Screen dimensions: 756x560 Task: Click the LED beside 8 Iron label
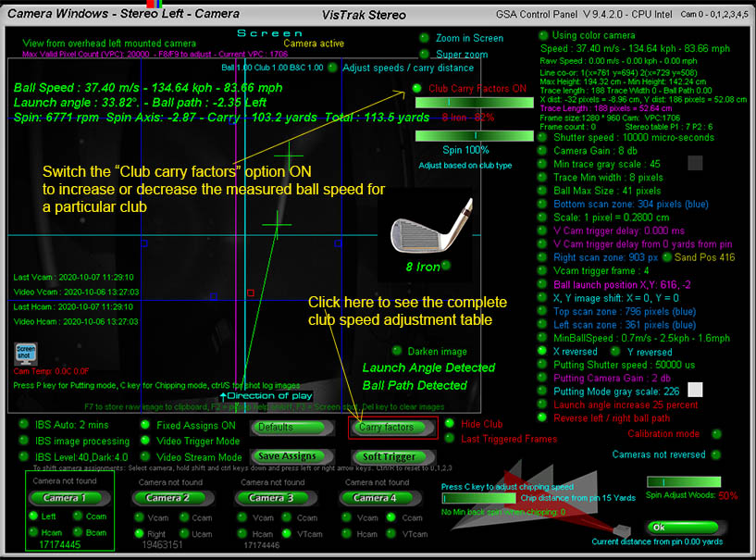[x=445, y=267]
